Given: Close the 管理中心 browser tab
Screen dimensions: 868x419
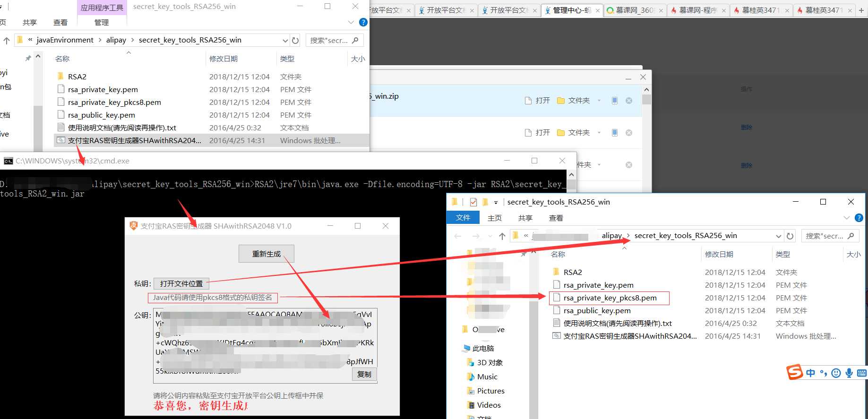Looking at the screenshot, I should point(598,10).
